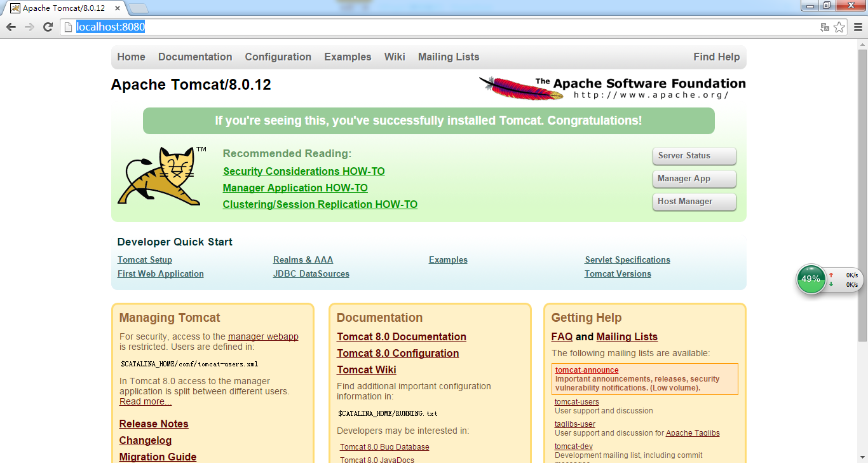Open a new browser tab
The image size is (868, 463).
click(139, 8)
